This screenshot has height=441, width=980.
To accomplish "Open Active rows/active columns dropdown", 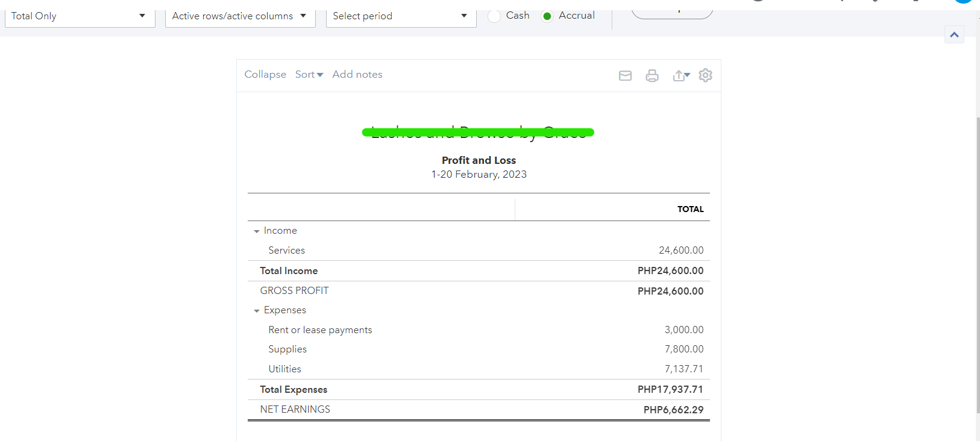I will tap(240, 16).
